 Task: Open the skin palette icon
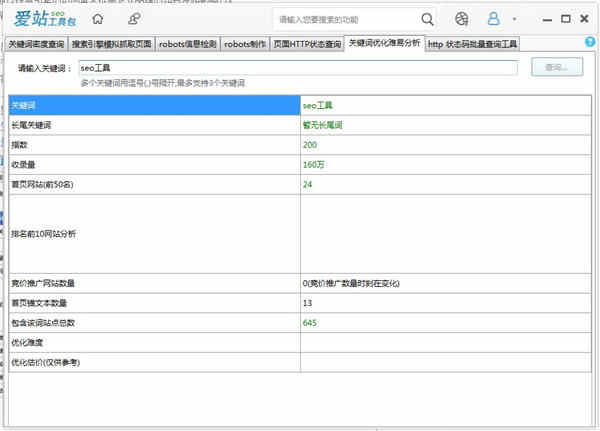(x=461, y=18)
